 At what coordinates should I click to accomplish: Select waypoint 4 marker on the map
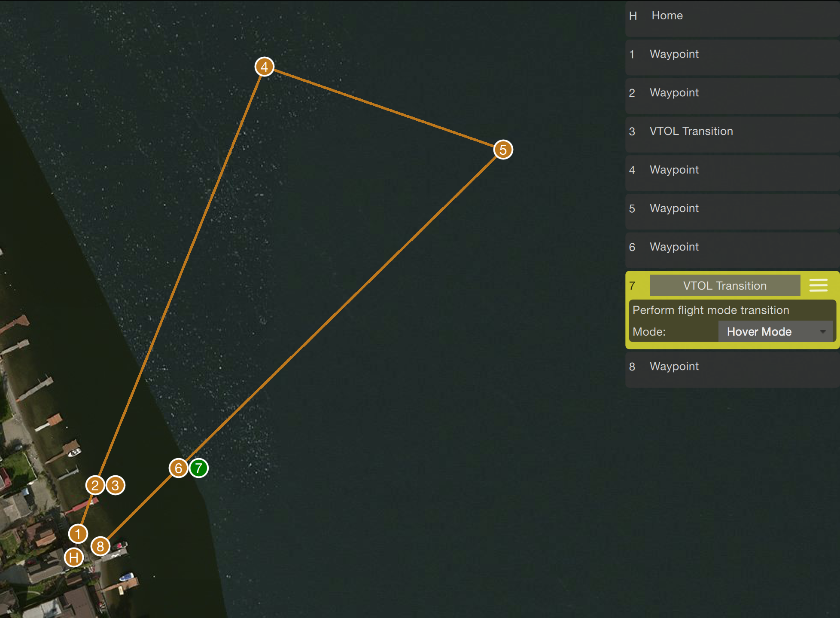tap(265, 67)
